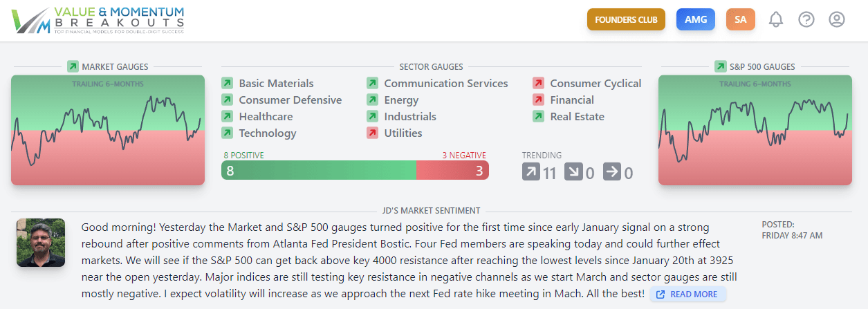Click the 8 positive green bar segment
This screenshot has height=309, width=868.
pyautogui.click(x=319, y=171)
